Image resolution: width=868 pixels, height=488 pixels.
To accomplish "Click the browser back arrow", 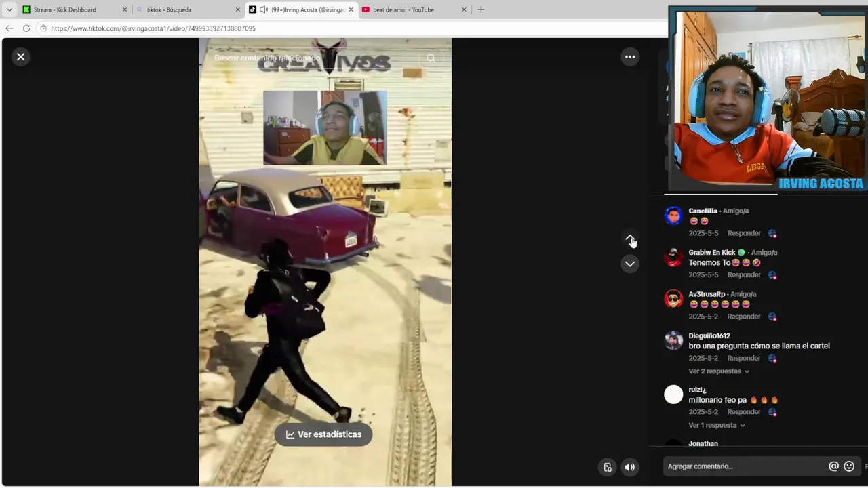I will [9, 28].
